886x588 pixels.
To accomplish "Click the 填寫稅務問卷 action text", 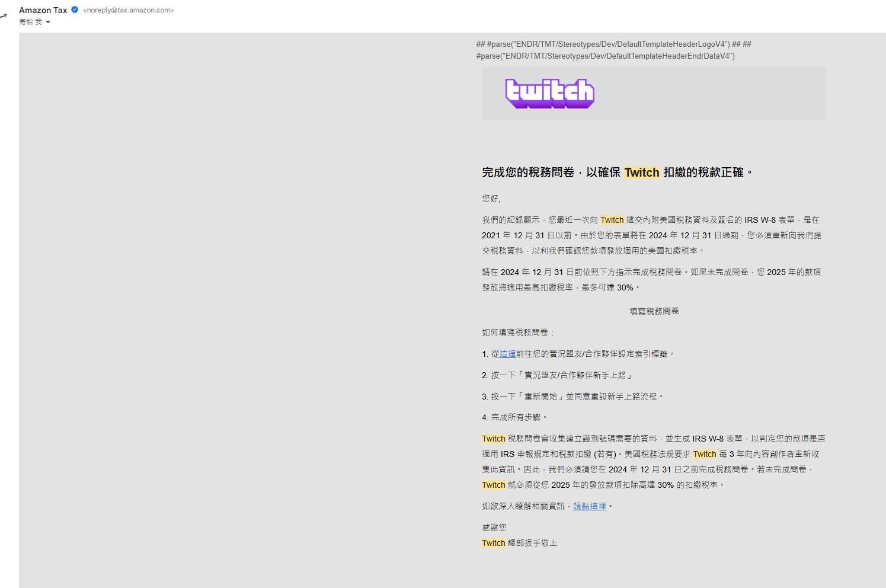I will pos(653,311).
